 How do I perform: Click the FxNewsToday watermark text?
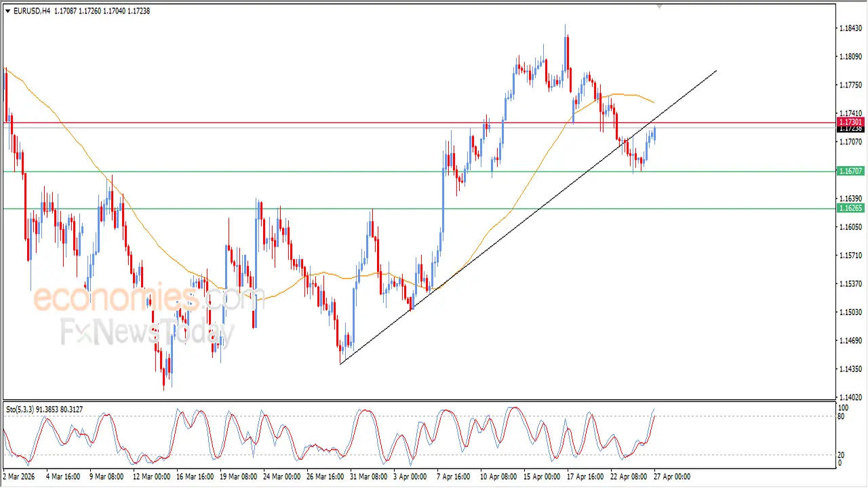tap(147, 332)
